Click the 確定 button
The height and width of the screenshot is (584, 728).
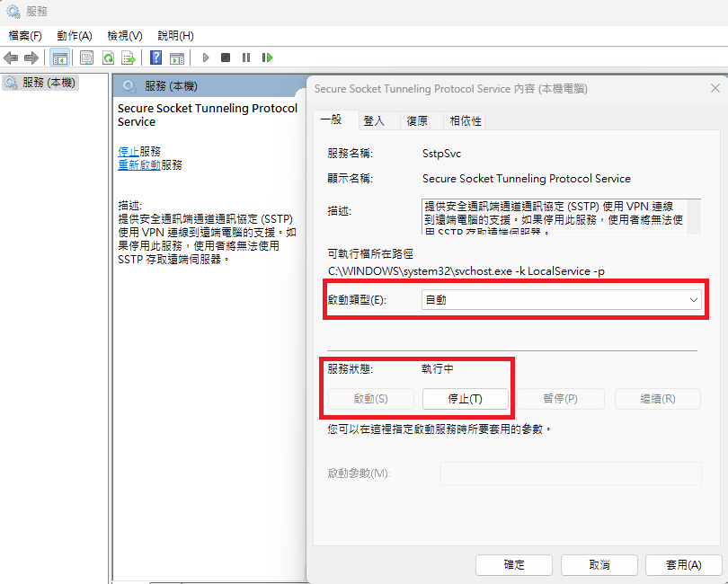[514, 565]
